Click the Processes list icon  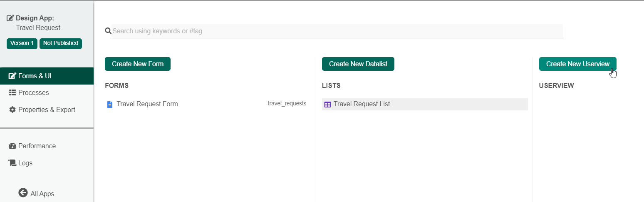click(12, 93)
